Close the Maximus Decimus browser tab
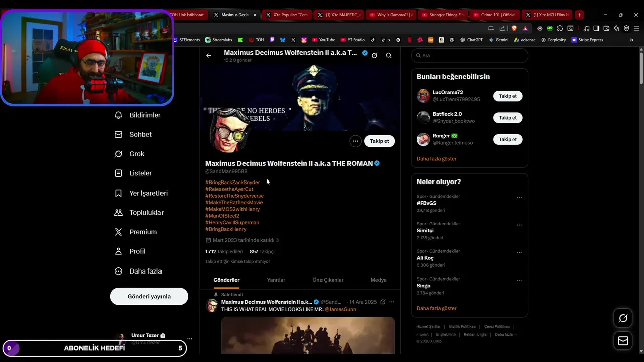644x362 pixels. coord(255,15)
